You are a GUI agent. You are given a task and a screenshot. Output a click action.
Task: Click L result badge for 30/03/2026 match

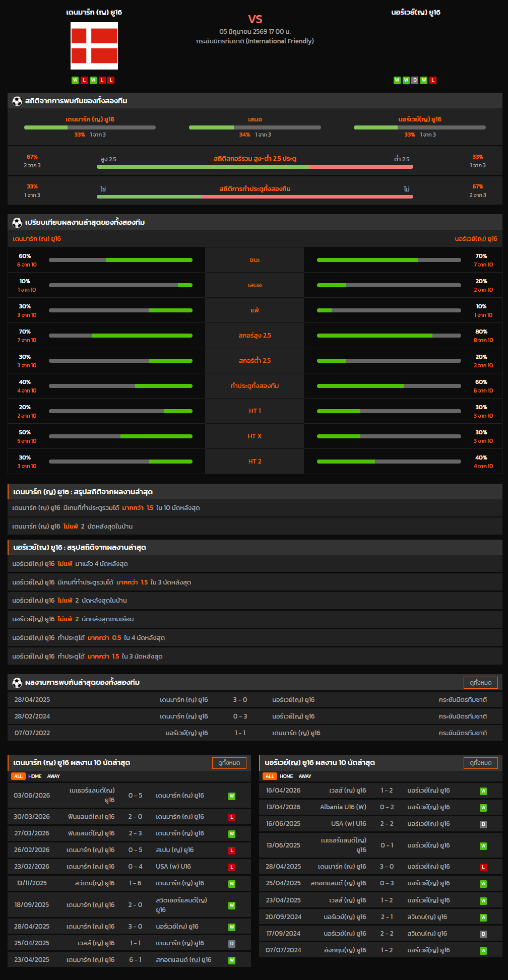[x=232, y=817]
